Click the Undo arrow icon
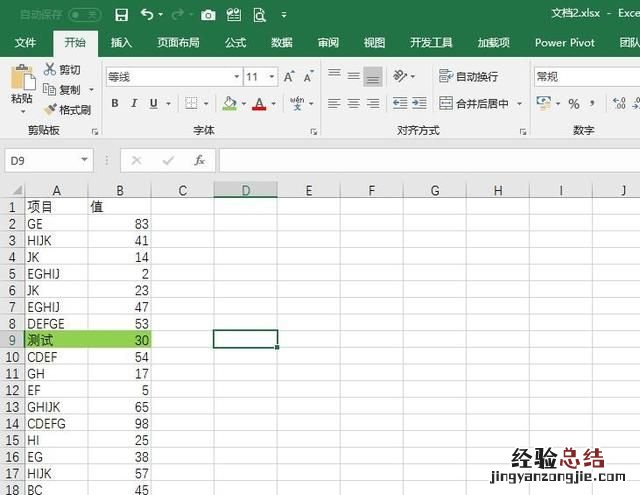Image resolution: width=640 pixels, height=495 pixels. tap(147, 15)
